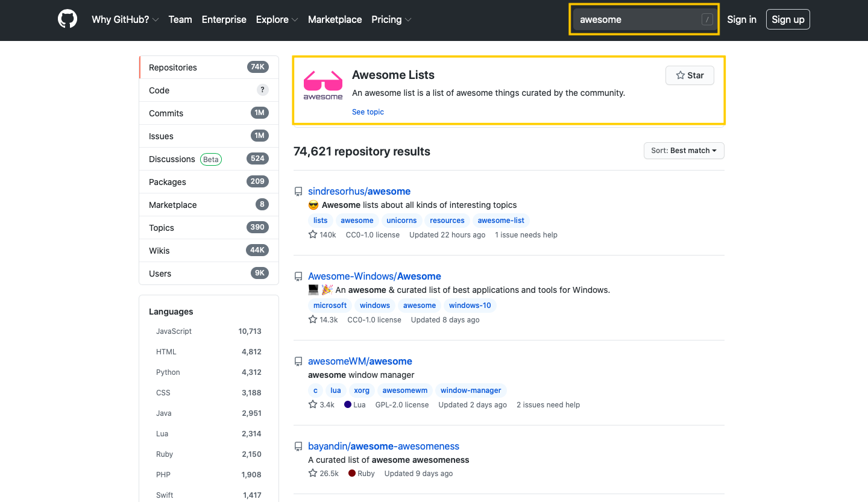The height and width of the screenshot is (502, 868).
Task: Click the GitHub octocat logo
Action: [x=67, y=19]
